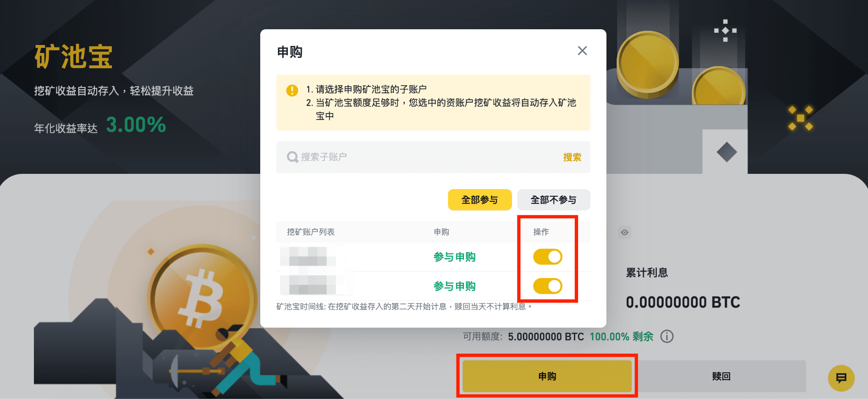The image size is (868, 399).
Task: Click the second row 参与申购 status text
Action: [x=454, y=286]
